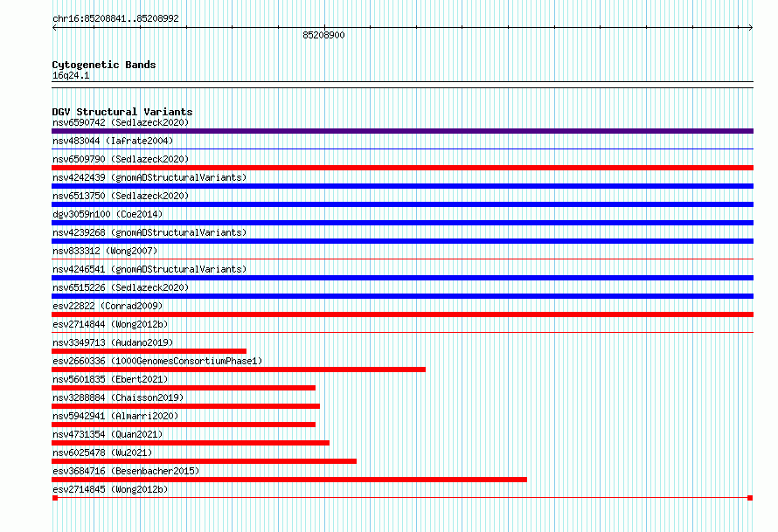Open esv22822 (Conrad2009) label

click(x=108, y=306)
